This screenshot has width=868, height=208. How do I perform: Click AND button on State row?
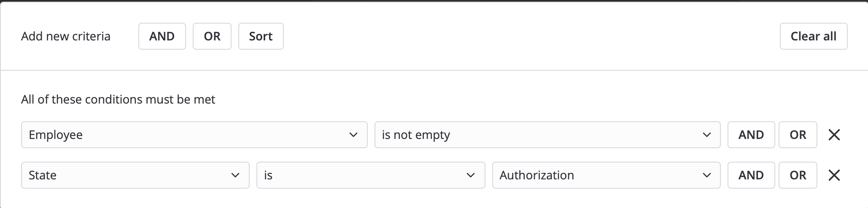click(751, 175)
